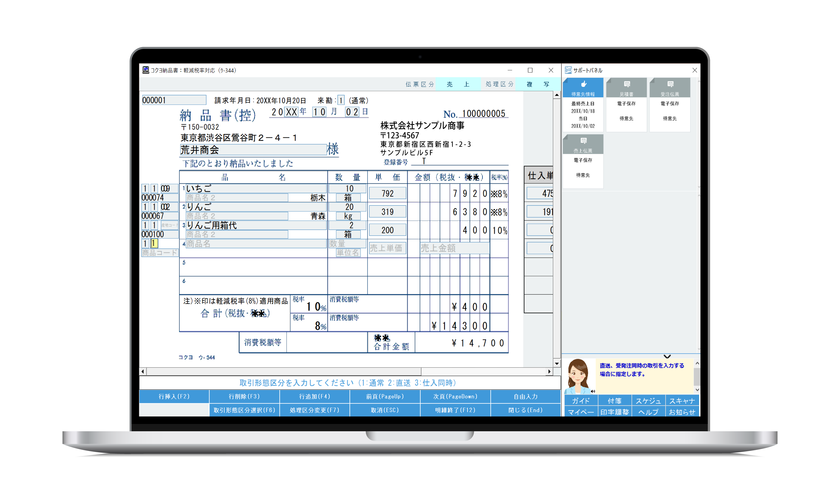Close the サポートパネル window
840x504 pixels.
point(695,70)
